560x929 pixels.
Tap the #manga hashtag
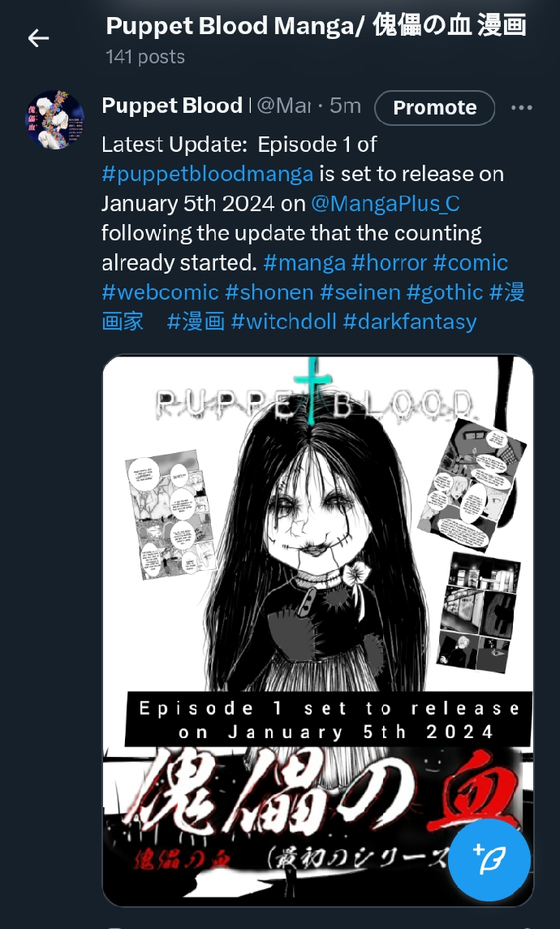coord(304,262)
